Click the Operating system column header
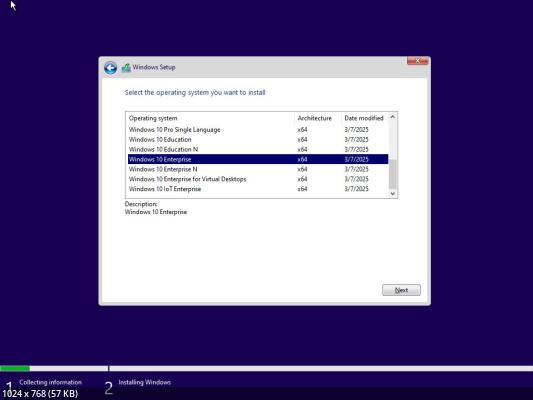The width and height of the screenshot is (533, 400). 153,118
